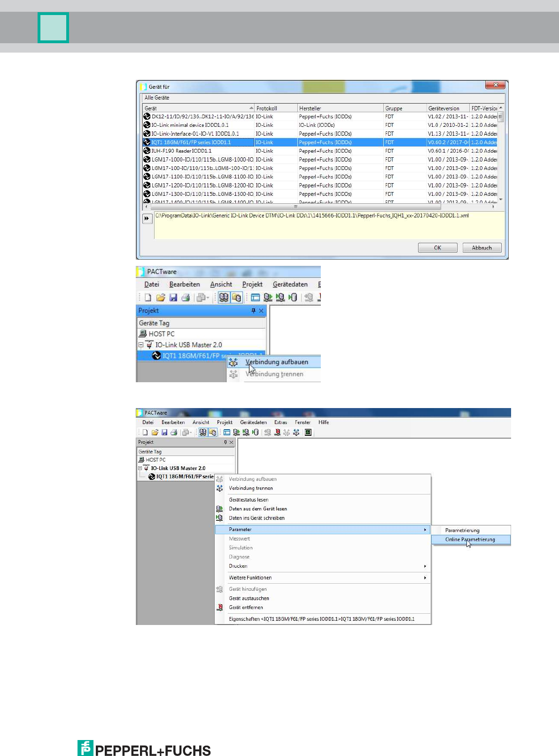Screen dimensions: 559x756
Task: Click the Geräteversion column header
Action: pos(448,108)
